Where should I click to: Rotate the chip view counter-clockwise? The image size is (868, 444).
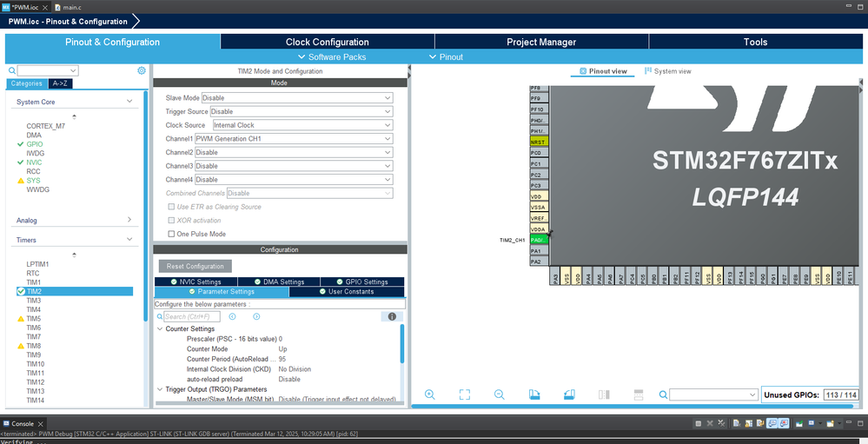coord(569,394)
